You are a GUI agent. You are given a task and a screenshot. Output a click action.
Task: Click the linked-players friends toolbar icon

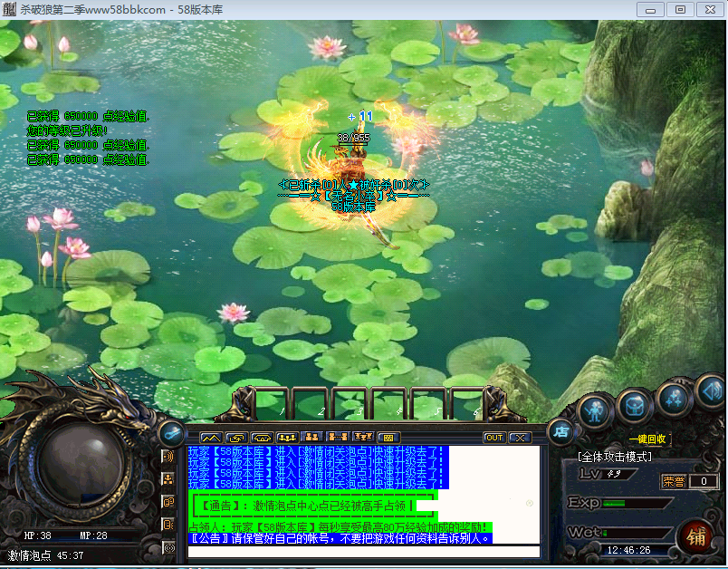(338, 438)
